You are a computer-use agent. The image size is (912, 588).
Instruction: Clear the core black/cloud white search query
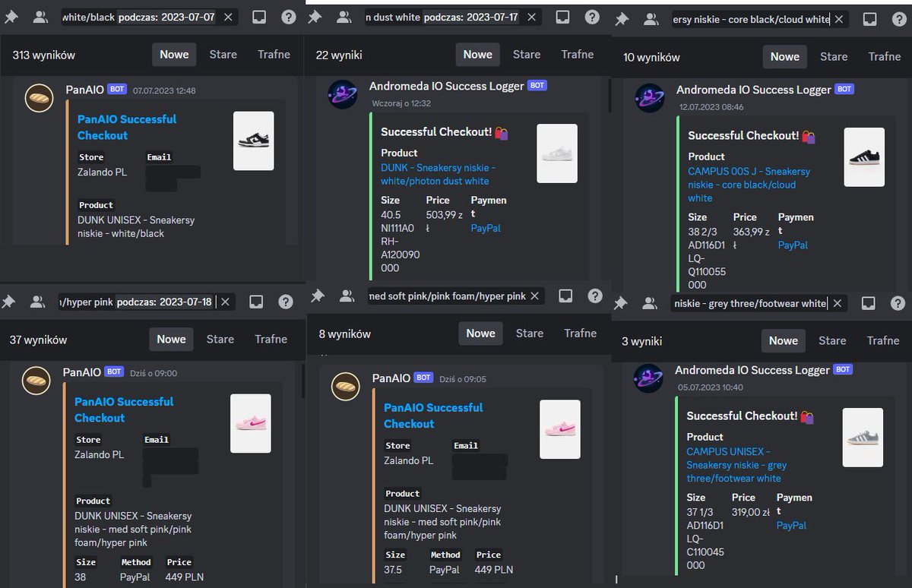tap(839, 19)
